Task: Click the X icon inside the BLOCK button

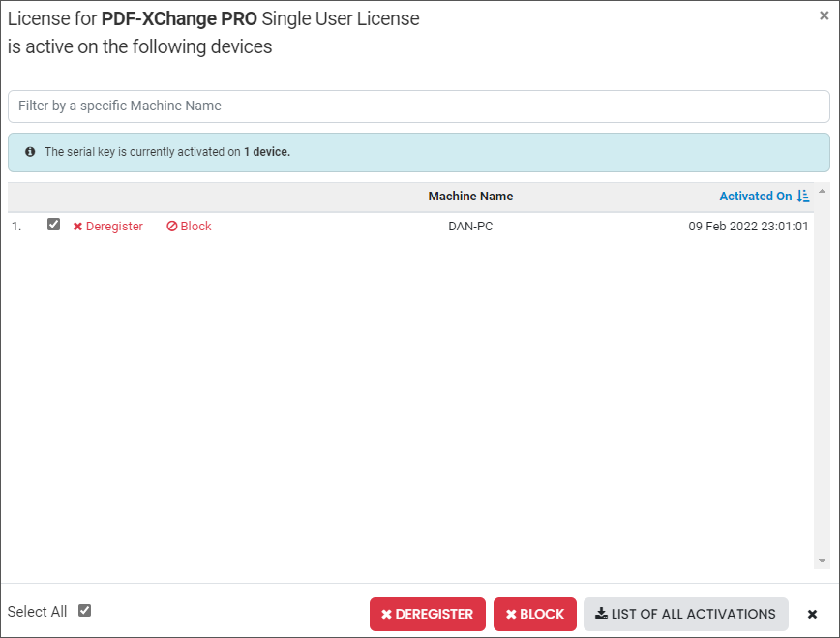Action: pyautogui.click(x=511, y=614)
